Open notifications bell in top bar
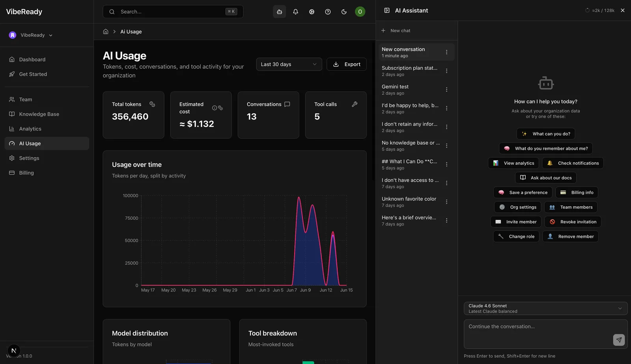 [x=295, y=12]
